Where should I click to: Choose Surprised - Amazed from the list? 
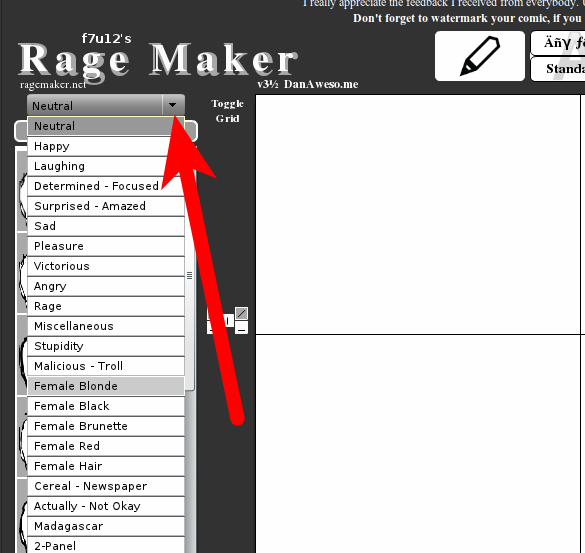coord(106,206)
